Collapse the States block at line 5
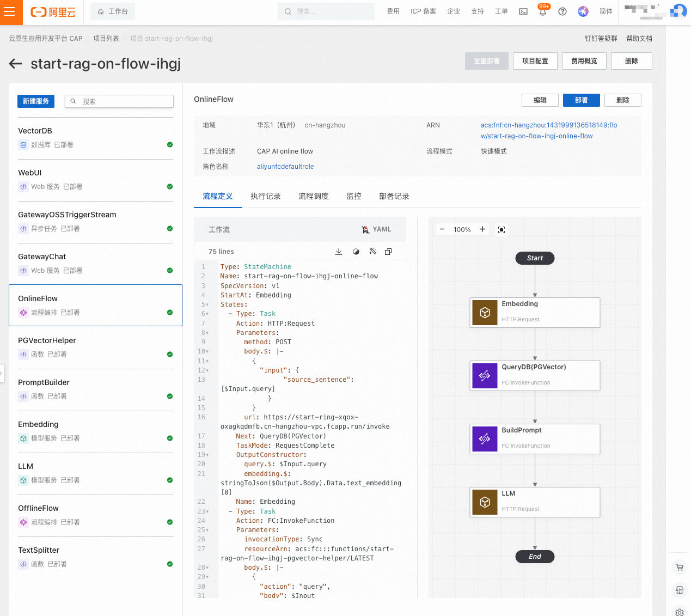The height and width of the screenshot is (616, 691). click(207, 305)
